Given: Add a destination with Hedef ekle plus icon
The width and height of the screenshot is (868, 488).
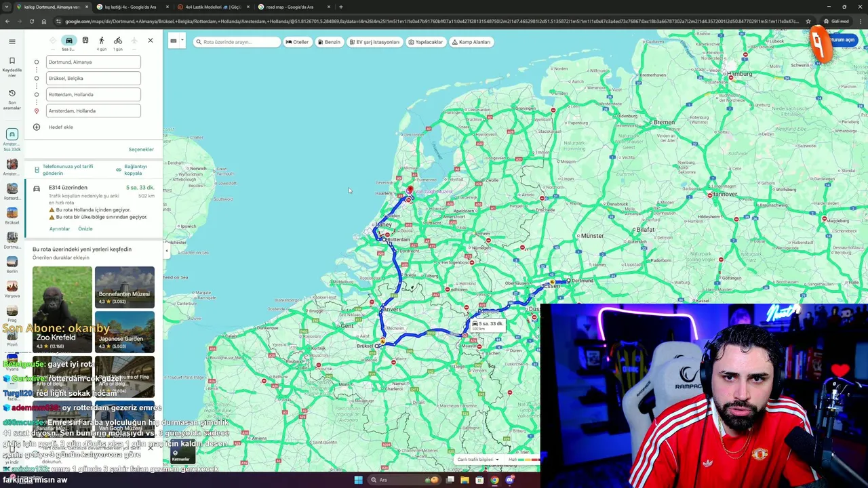Looking at the screenshot, I should click(x=37, y=127).
